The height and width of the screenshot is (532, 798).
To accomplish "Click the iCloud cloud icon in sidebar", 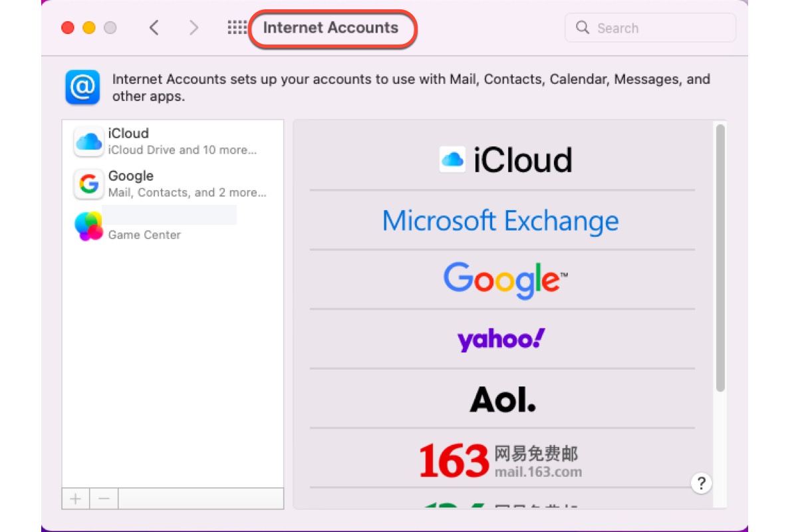I will [x=88, y=141].
